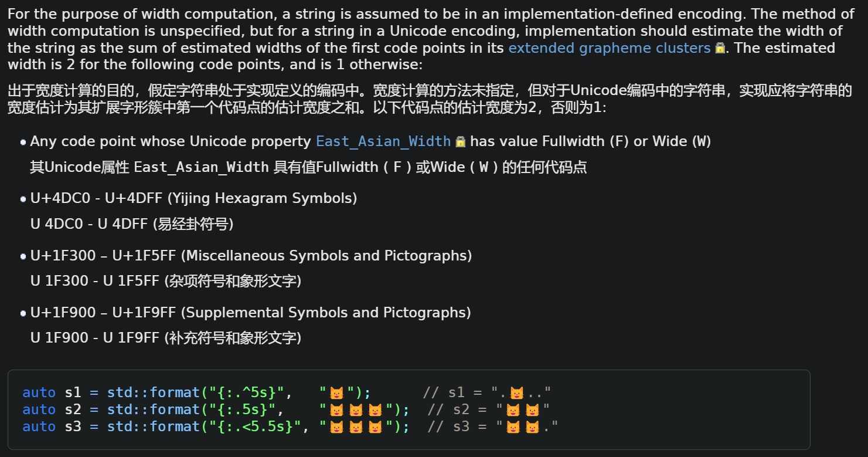
Task: Click the lock icon beside East_Asian_Width
Action: [x=461, y=141]
